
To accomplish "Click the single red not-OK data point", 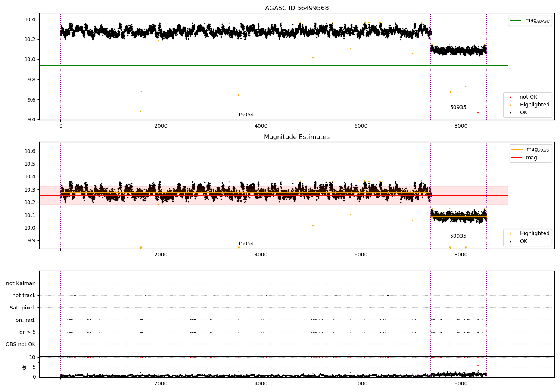I will (478, 113).
